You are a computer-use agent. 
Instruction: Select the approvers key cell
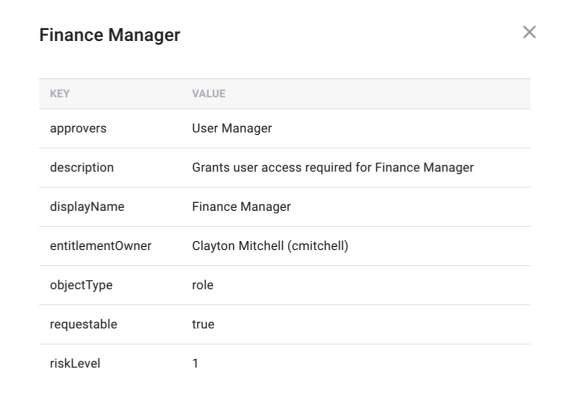tap(78, 128)
